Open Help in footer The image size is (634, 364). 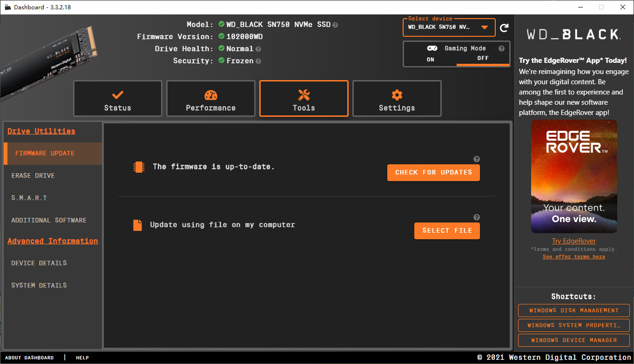(x=82, y=358)
